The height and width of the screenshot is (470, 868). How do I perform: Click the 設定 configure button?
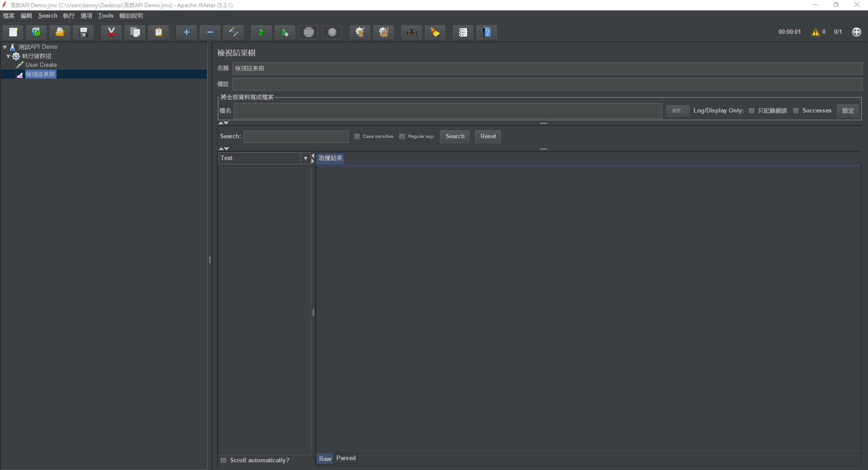[x=848, y=111]
